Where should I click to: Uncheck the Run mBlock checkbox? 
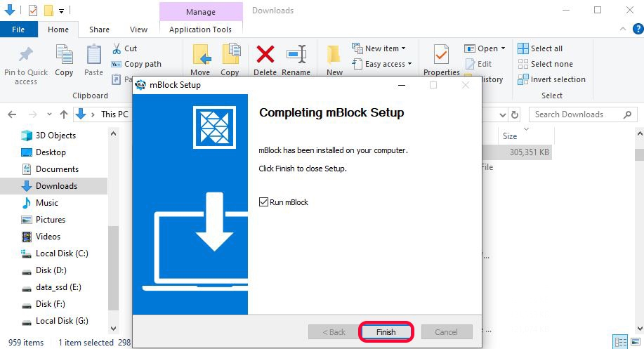pyautogui.click(x=263, y=202)
